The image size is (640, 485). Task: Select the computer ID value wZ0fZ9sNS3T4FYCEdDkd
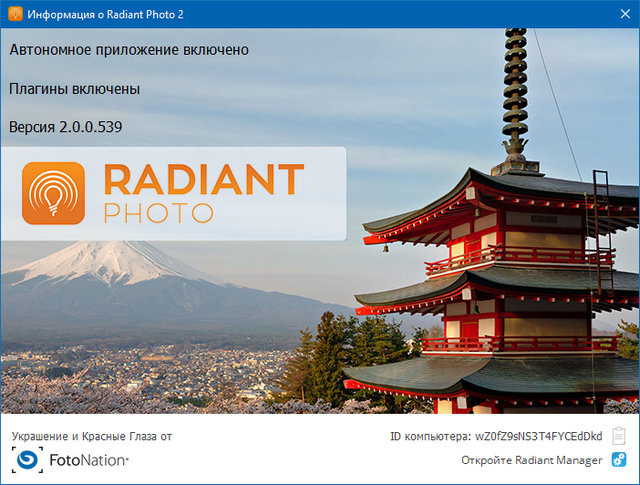pyautogui.click(x=538, y=437)
